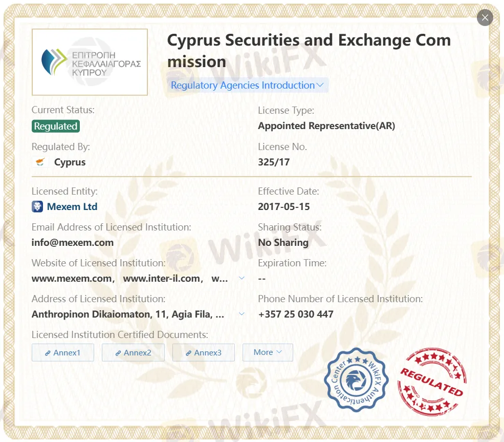Select the No Sharing status text
The height and width of the screenshot is (442, 504).
[x=283, y=243]
